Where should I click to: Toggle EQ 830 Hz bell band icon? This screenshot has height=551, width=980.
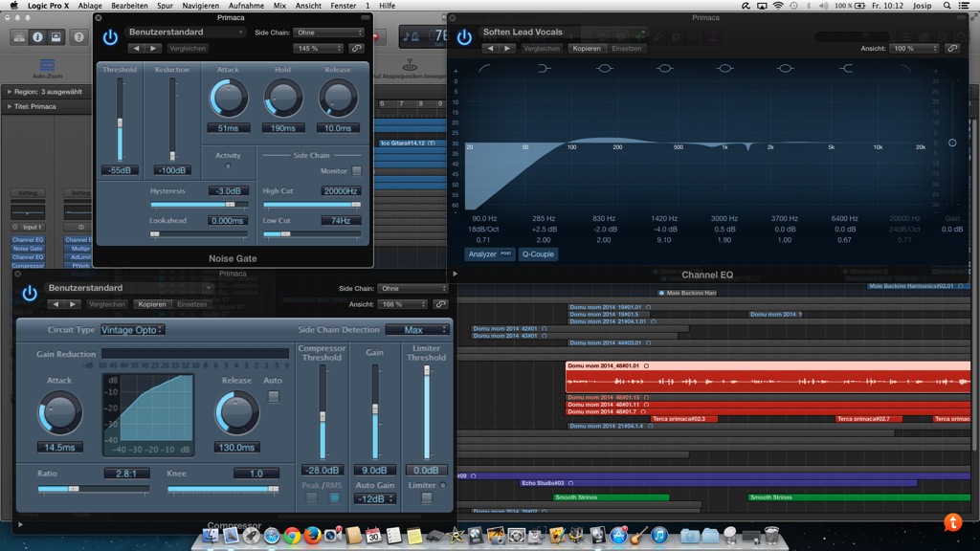(605, 68)
